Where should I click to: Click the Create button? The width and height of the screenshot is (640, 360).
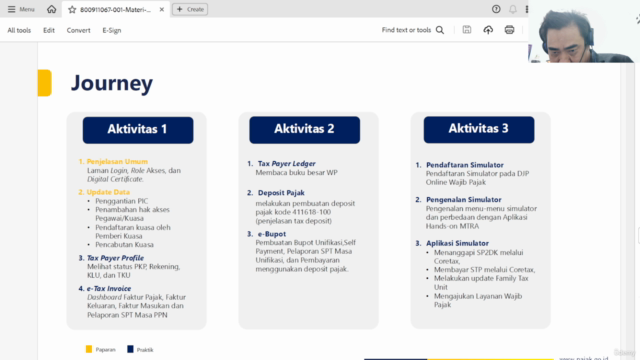pos(190,9)
